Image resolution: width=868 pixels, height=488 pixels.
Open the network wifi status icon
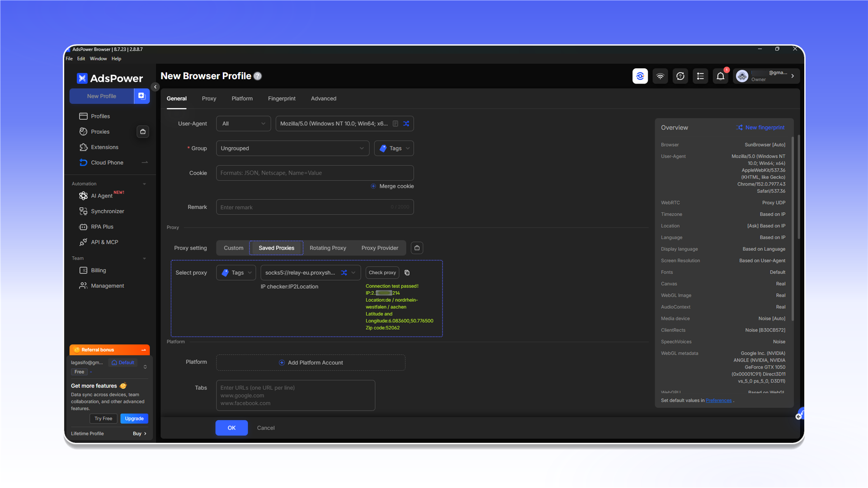click(660, 76)
